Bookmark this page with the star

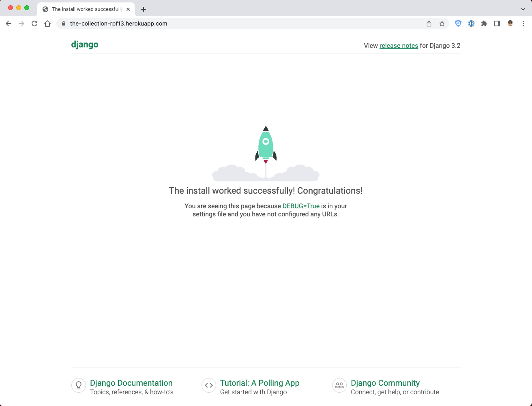[x=442, y=24]
